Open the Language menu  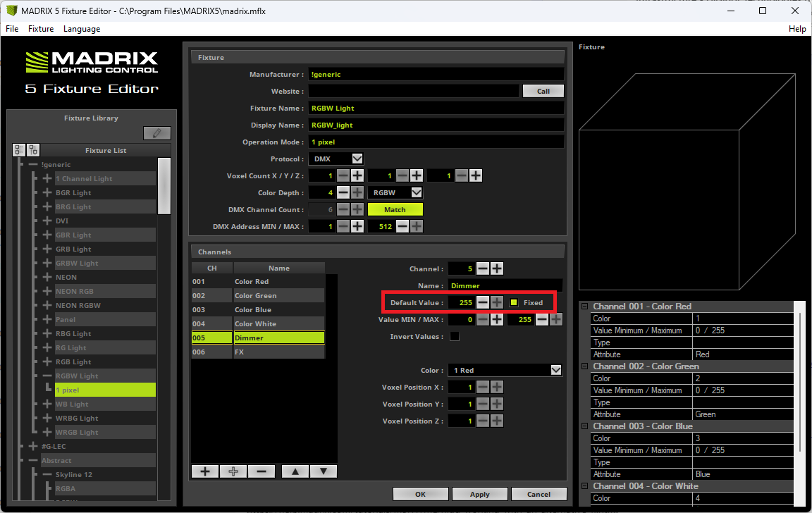82,29
